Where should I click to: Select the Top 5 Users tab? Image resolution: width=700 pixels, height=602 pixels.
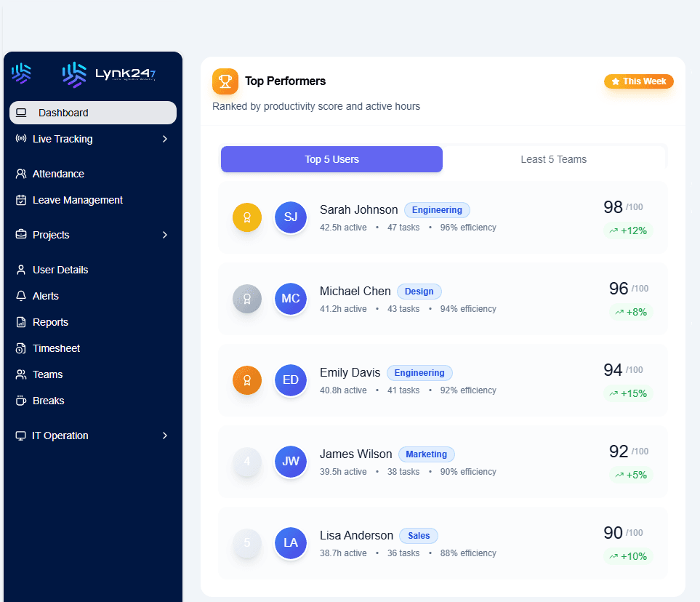(331, 159)
